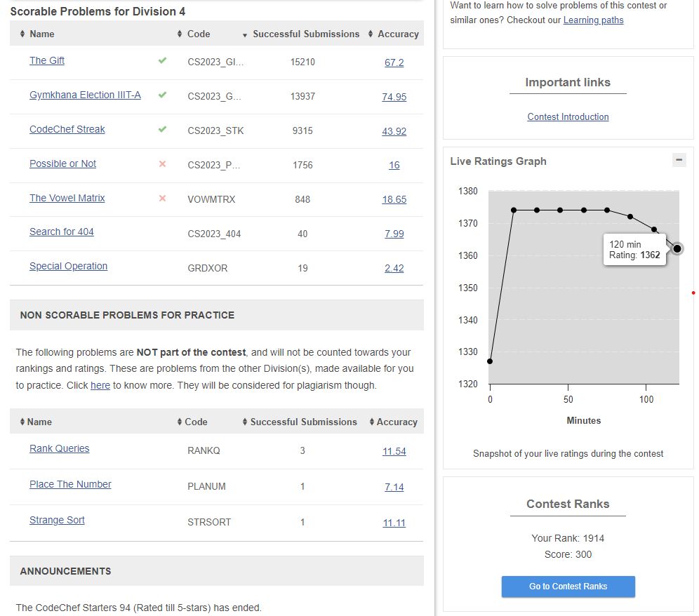Viewport: 699px width, 616px height.
Task: Click the red cross beside Possible or Not
Action: pos(163,163)
